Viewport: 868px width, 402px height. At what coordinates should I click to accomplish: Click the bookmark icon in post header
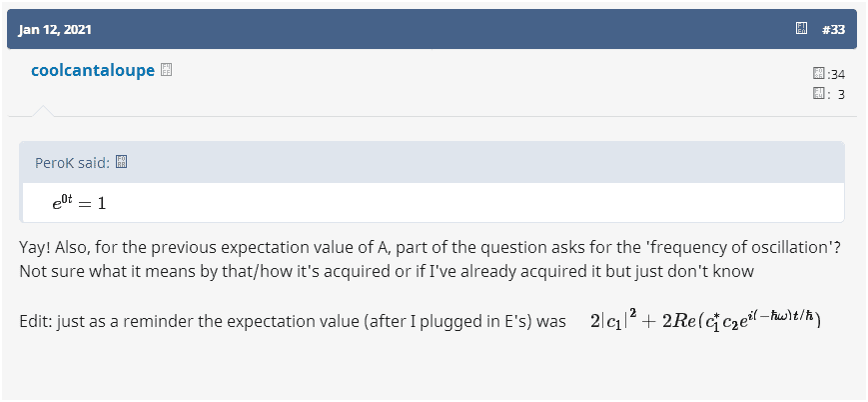(x=801, y=29)
